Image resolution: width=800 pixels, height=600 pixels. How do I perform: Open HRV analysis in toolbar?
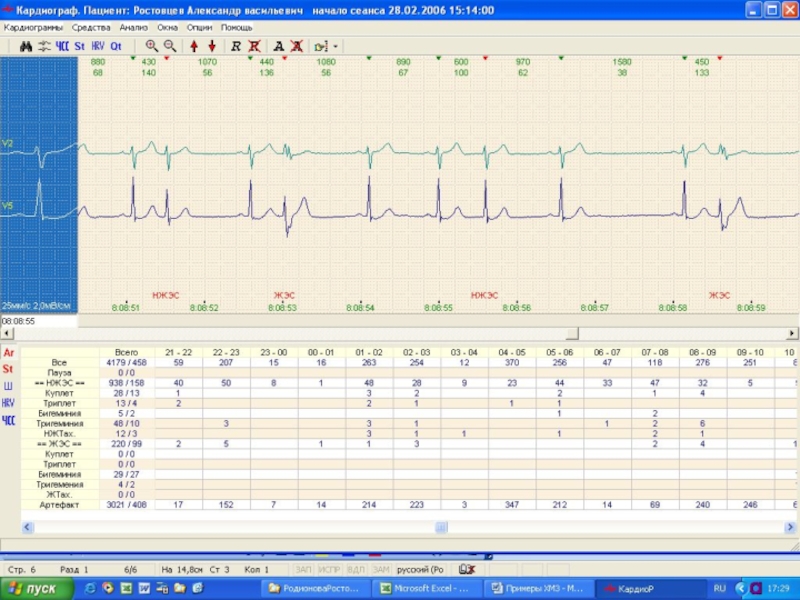click(x=98, y=46)
